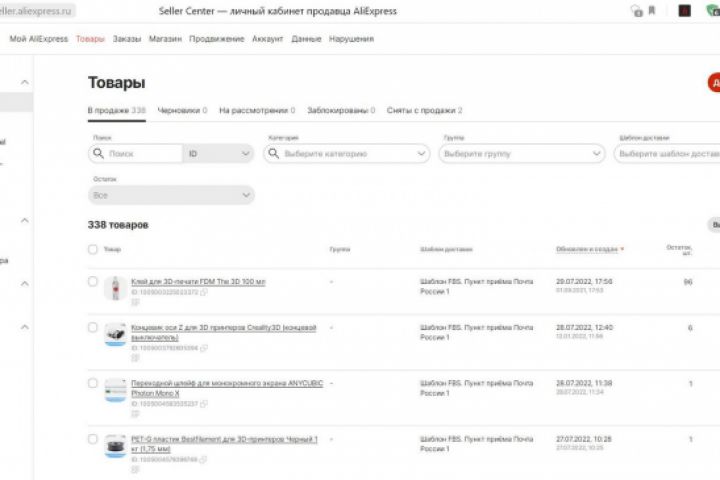Viewport: 720px width, 480px height.
Task: Open the Клей для 3D-печати FDM product link
Action: [198, 282]
